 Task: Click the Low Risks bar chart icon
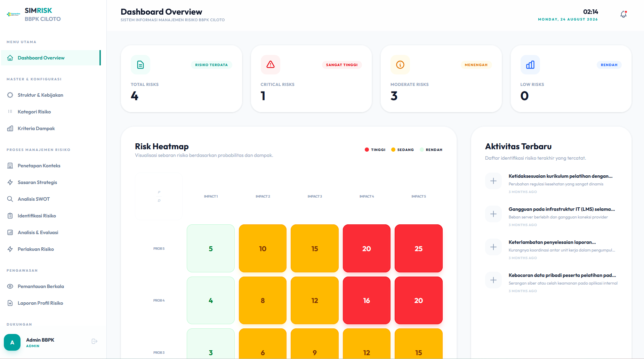530,65
